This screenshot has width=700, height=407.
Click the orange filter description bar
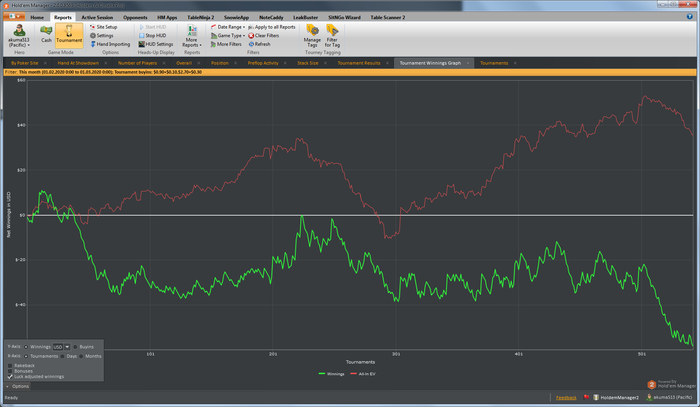coord(350,72)
